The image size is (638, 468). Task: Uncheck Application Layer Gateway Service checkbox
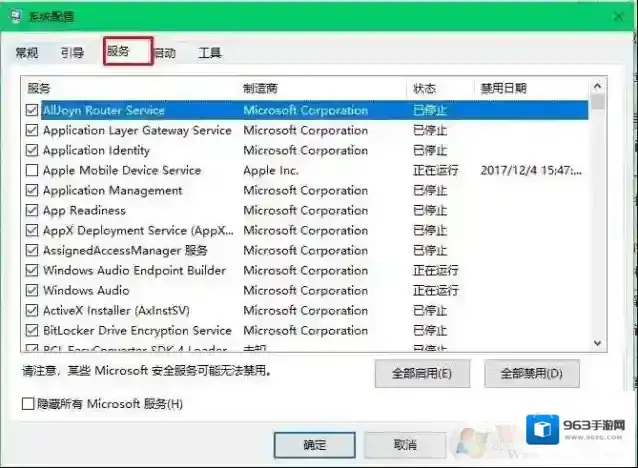click(32, 130)
